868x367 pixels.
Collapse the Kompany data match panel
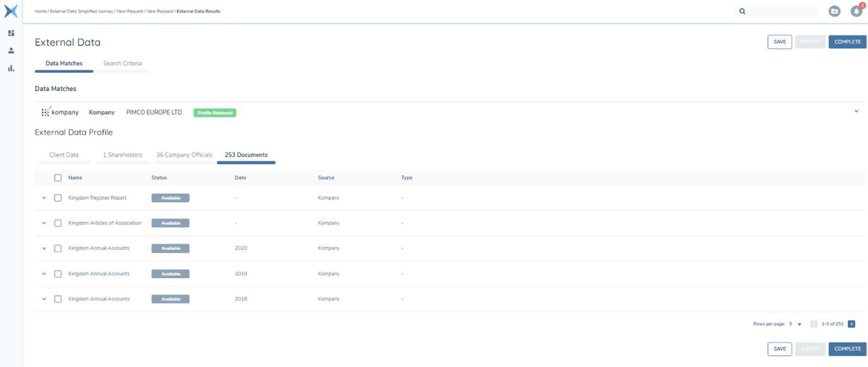(x=856, y=112)
